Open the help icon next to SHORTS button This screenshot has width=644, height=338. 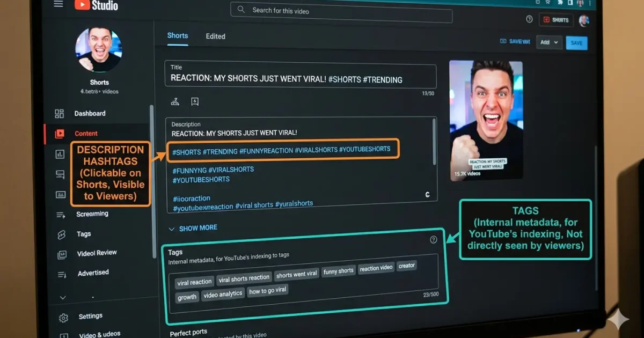(x=529, y=19)
